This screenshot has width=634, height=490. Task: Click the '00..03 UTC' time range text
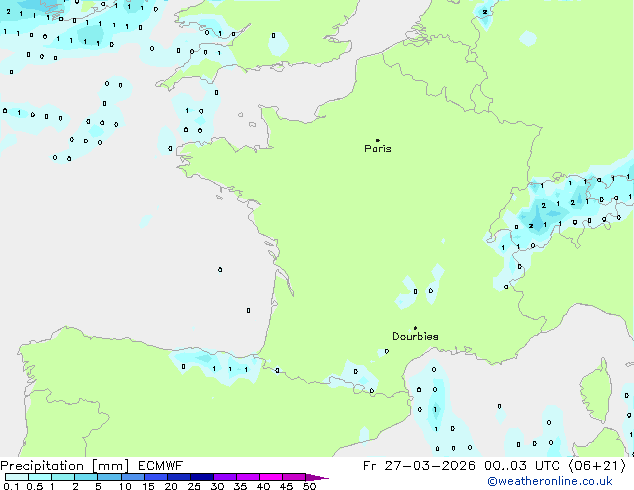coord(522,466)
